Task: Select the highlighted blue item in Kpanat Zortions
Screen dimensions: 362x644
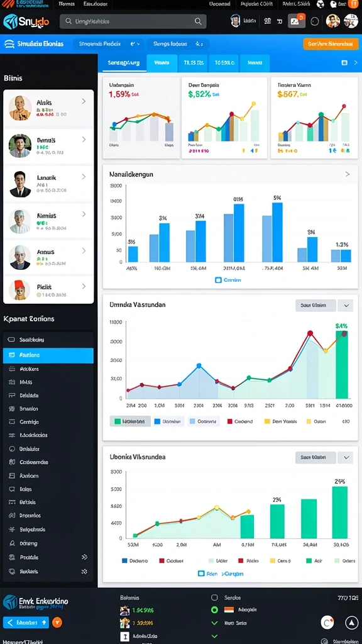Action: tap(48, 355)
